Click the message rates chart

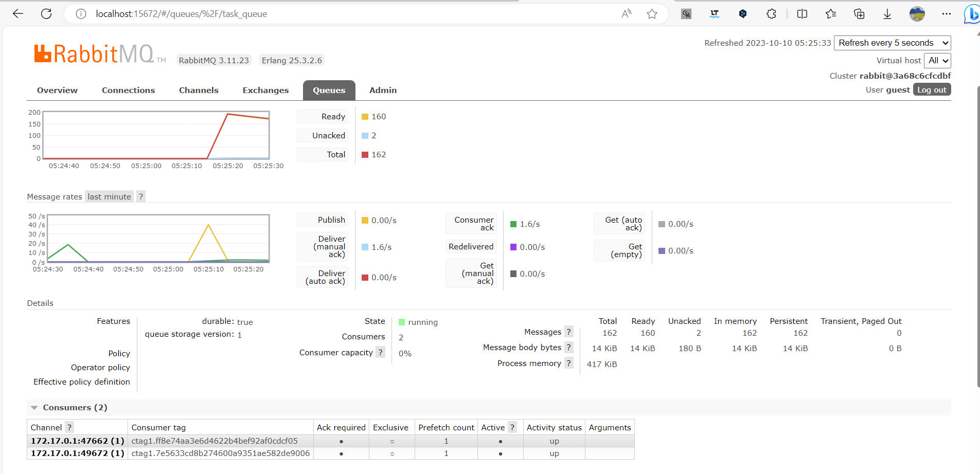158,239
